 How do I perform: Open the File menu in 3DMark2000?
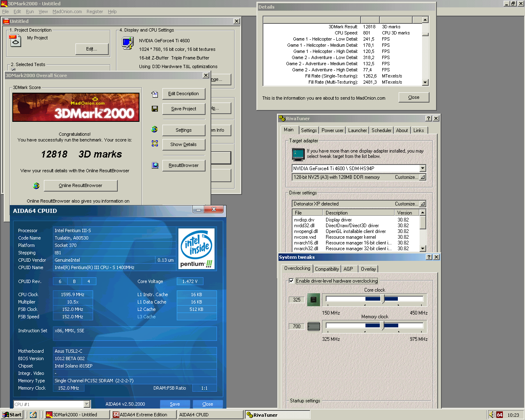(x=5, y=11)
